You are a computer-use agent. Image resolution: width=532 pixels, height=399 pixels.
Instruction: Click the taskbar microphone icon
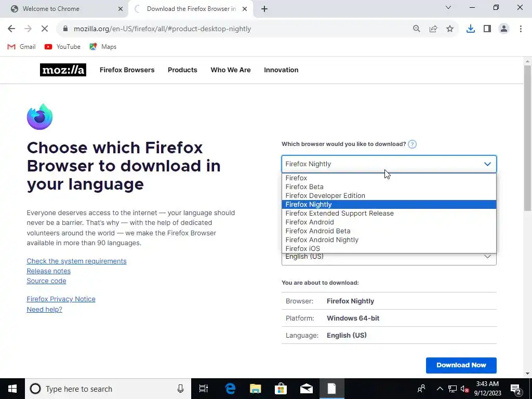[x=180, y=389]
